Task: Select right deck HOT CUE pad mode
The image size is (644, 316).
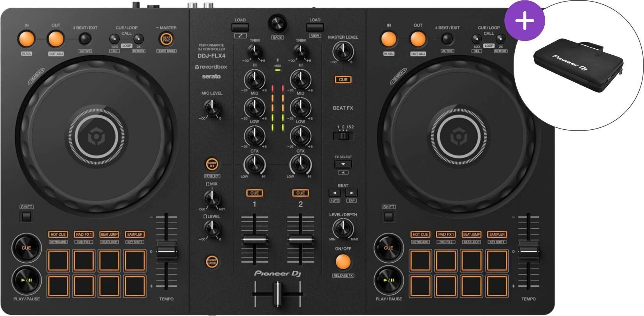Action: click(420, 234)
